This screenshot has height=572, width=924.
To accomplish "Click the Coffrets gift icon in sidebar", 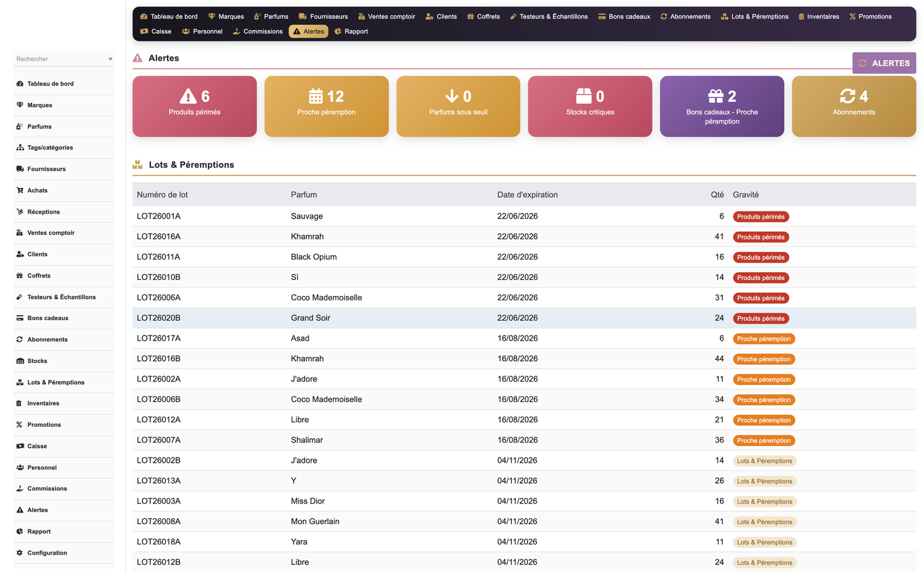I will tap(20, 275).
